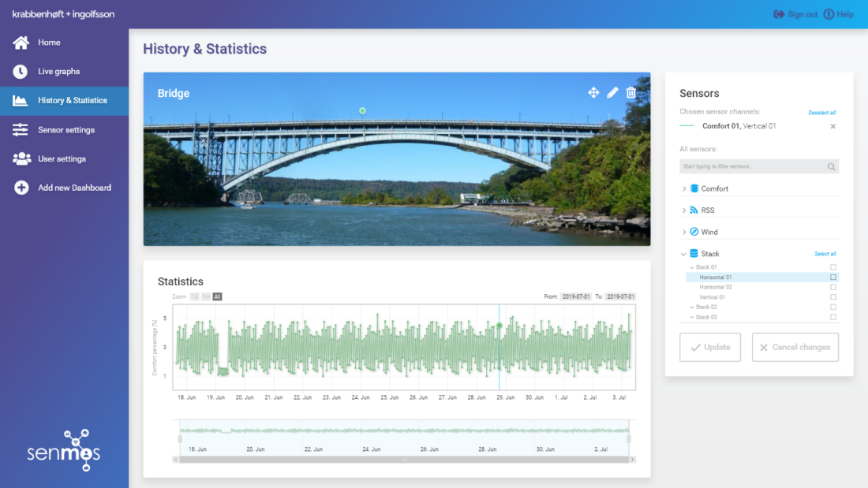Click the search magnifier in sensor filter
868x488 pixels.
pos(831,167)
